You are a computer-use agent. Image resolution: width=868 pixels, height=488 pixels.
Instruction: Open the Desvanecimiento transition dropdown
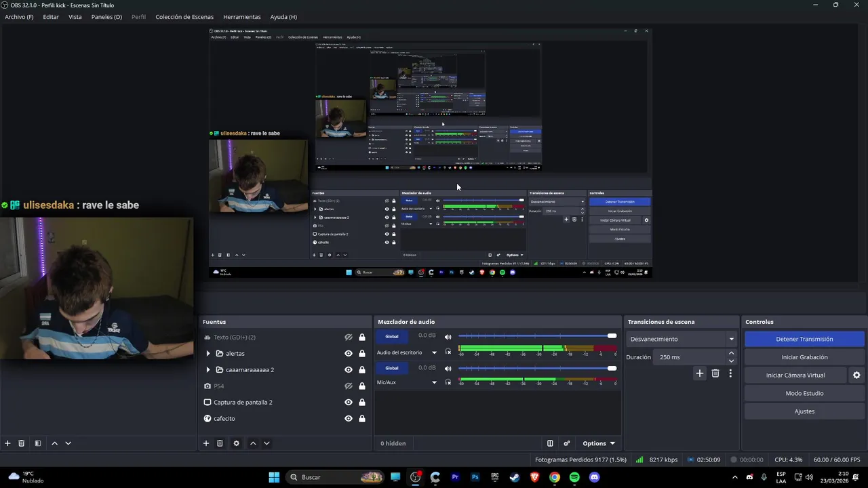pos(682,339)
